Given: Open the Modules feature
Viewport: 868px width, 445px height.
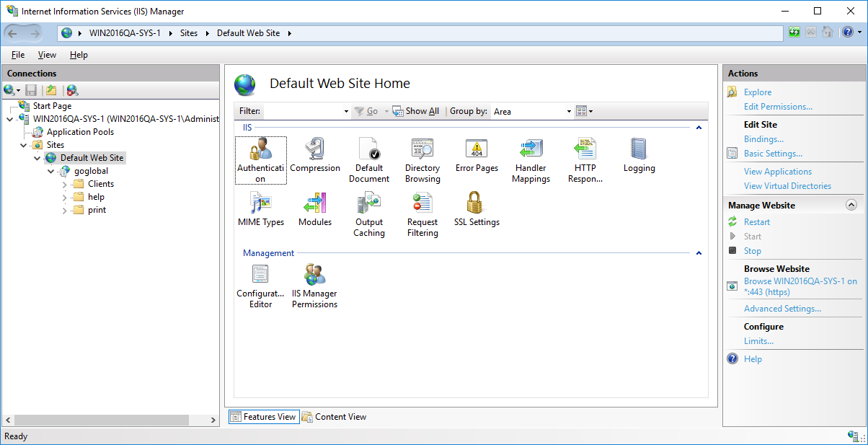Looking at the screenshot, I should coord(315,209).
